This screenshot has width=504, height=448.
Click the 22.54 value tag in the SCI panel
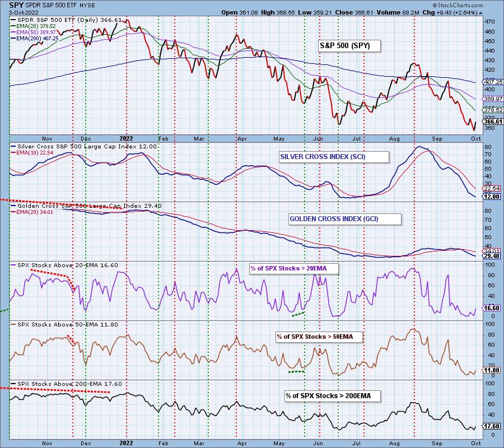coord(491,189)
